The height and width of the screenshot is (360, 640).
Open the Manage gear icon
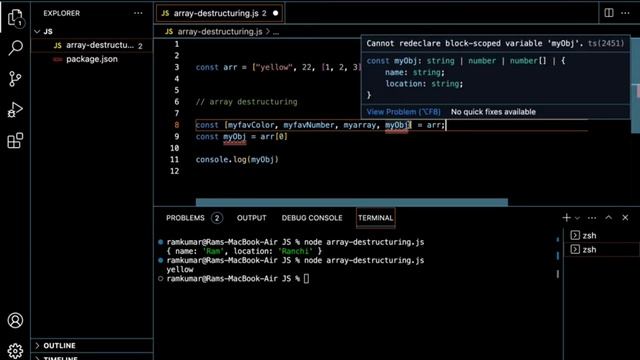(x=15, y=351)
